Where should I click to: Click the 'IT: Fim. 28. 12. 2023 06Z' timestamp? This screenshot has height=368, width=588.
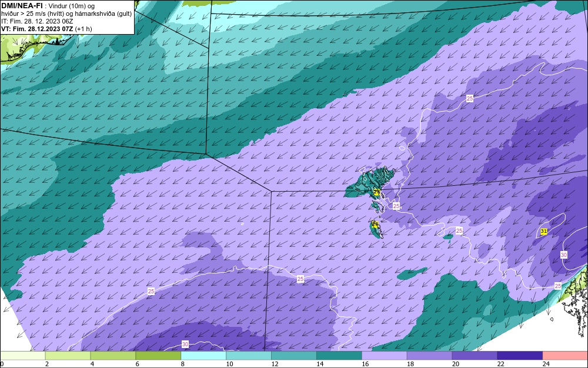pos(37,21)
